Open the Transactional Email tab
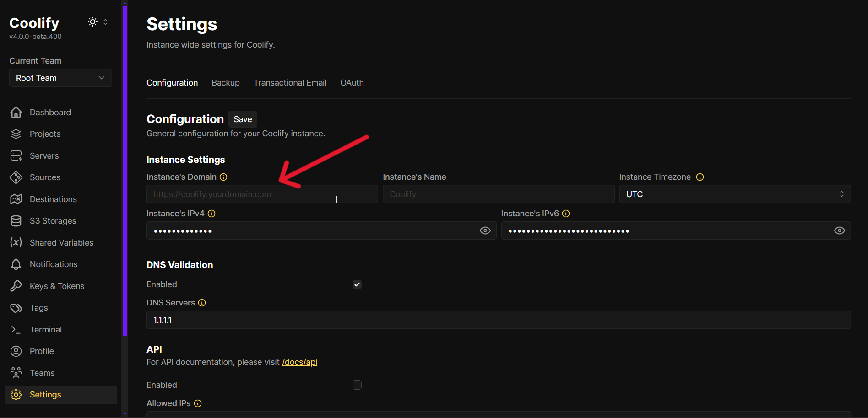 [290, 83]
